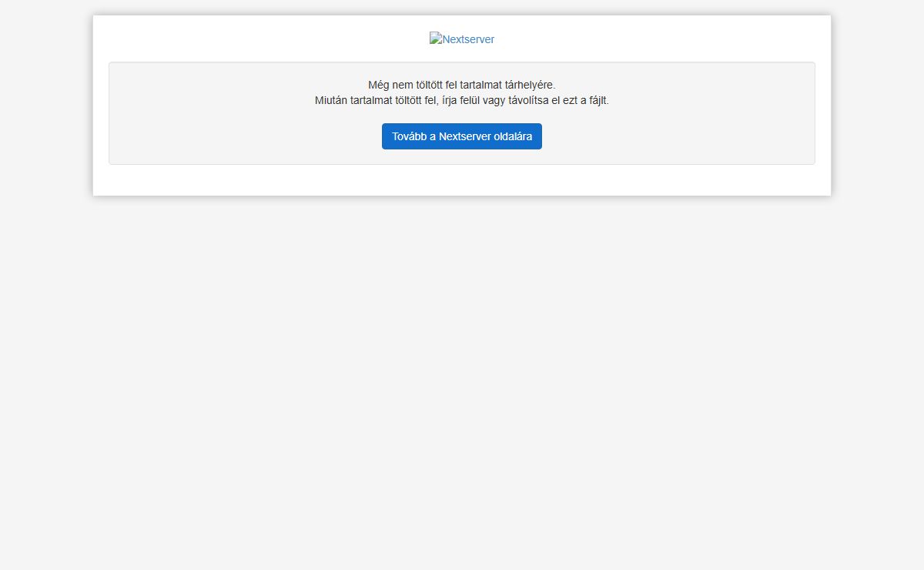The width and height of the screenshot is (924, 570).
Task: Click the line 'Még nem töltött fel tartalmat tárhelyére'
Action: pyautogui.click(x=461, y=85)
